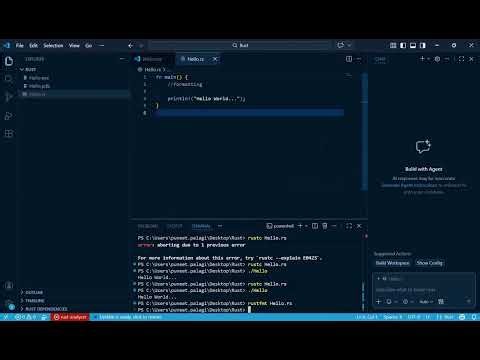Close the Hello.rs editor tab
Viewport: 480px width, 360px height.
(215, 59)
